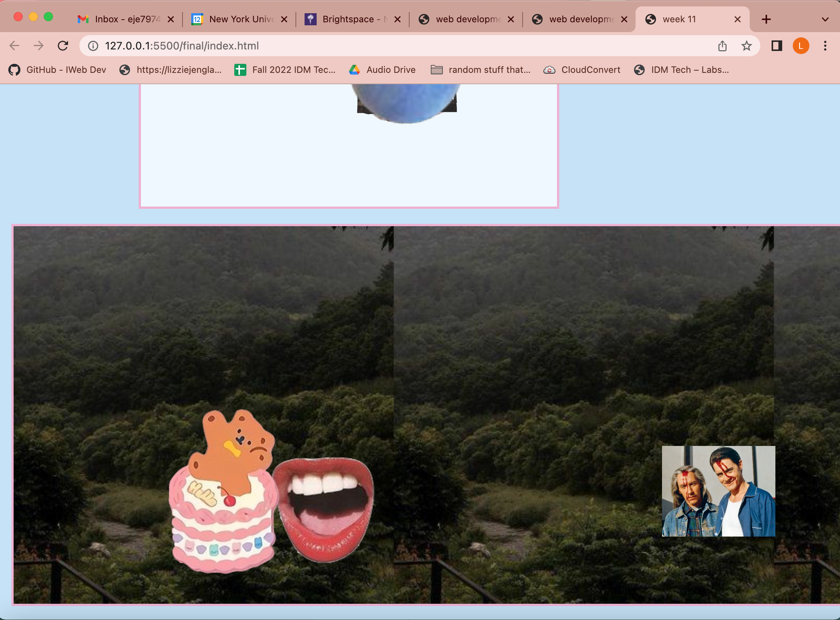Screen dimensions: 840x620
Task: Toggle the browser side panel
Action: [x=777, y=46]
